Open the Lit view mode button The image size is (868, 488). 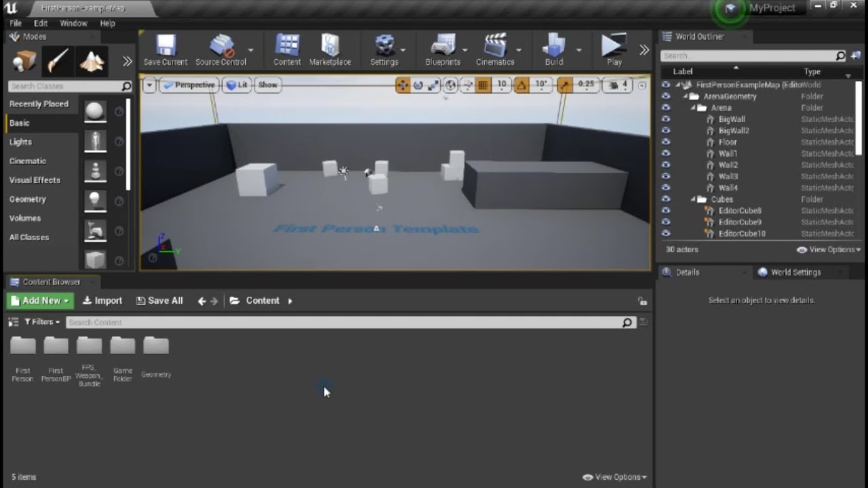(237, 85)
